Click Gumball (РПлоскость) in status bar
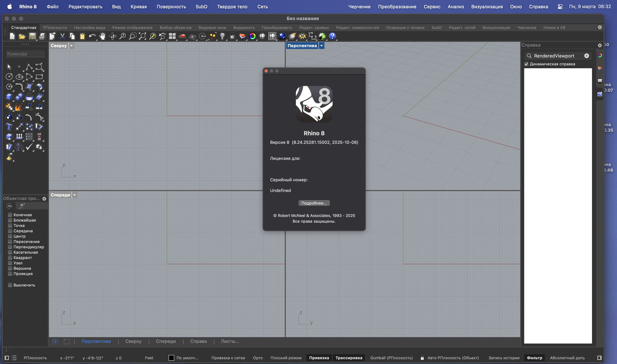The image size is (617, 364). [x=391, y=358]
